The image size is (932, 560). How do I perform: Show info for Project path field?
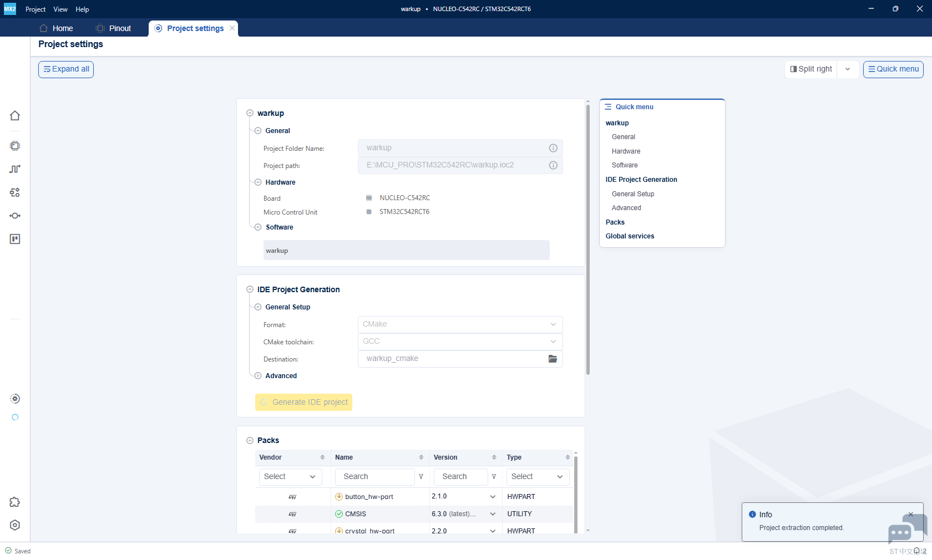pos(553,165)
